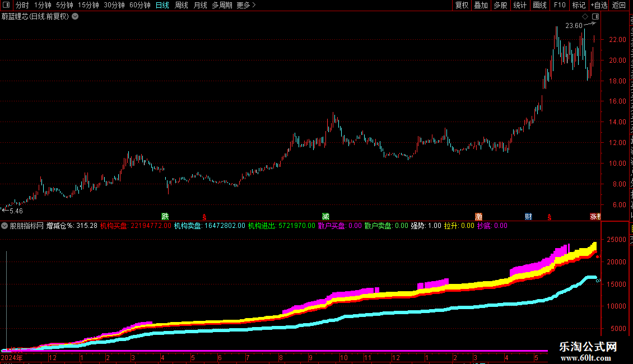
Task: Open the 多周期 multi-period view
Action: (222, 5)
